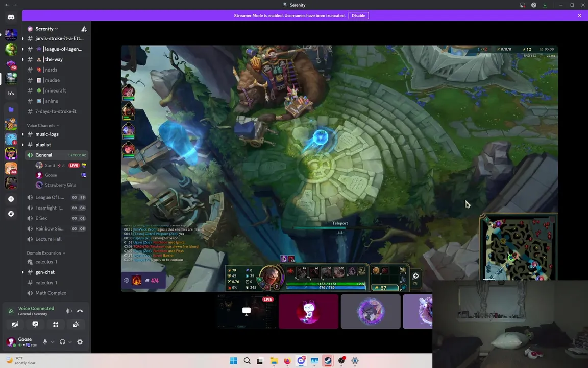Open the calculus-1 forum channel
The width and height of the screenshot is (588, 368).
click(56, 262)
